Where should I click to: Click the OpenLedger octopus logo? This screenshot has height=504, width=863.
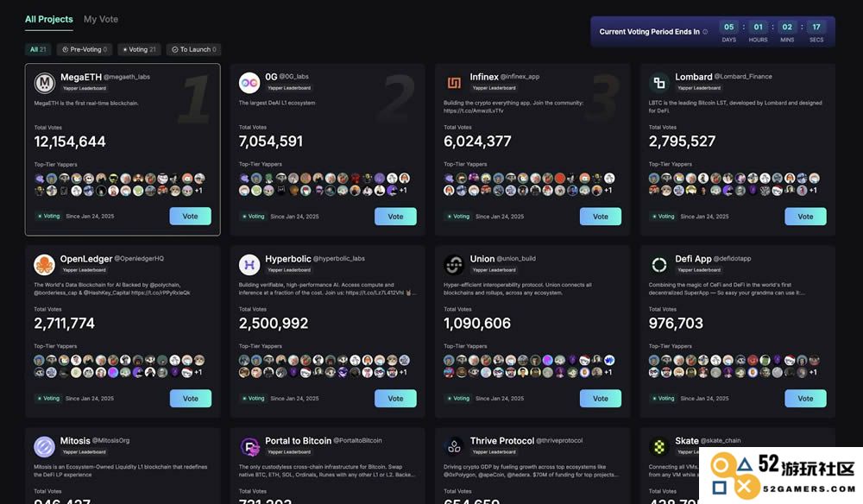[x=45, y=265]
